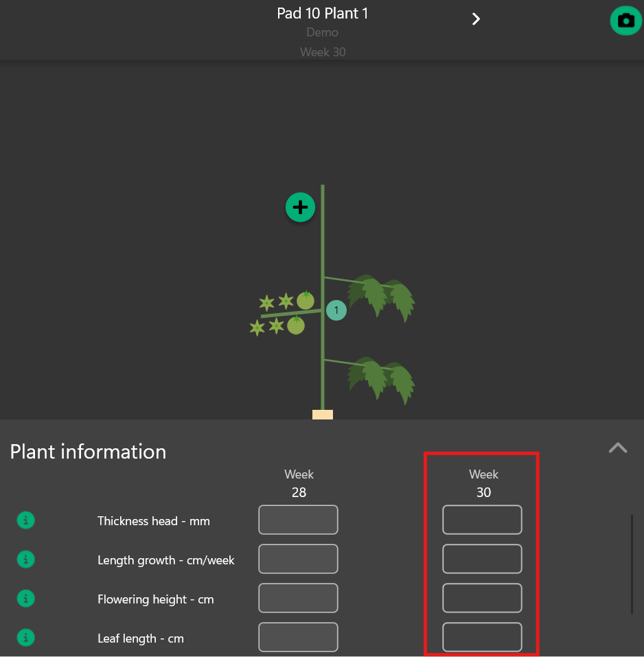644x657 pixels.
Task: Go to next plant with arrow
Action: [x=476, y=19]
